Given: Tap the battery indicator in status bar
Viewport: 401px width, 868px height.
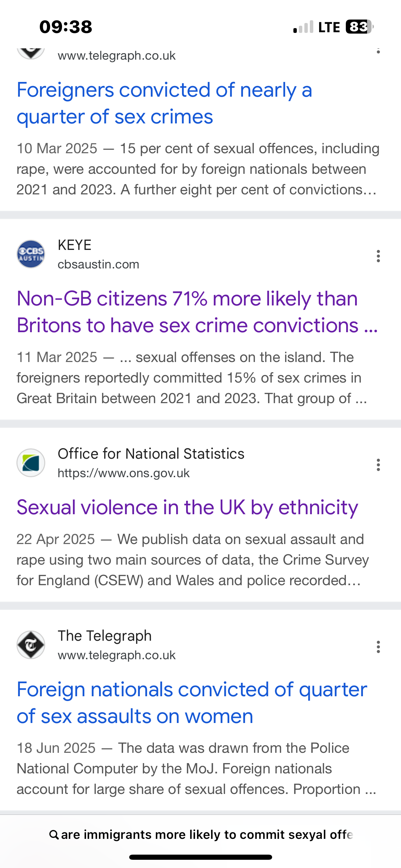Looking at the screenshot, I should 359,27.
